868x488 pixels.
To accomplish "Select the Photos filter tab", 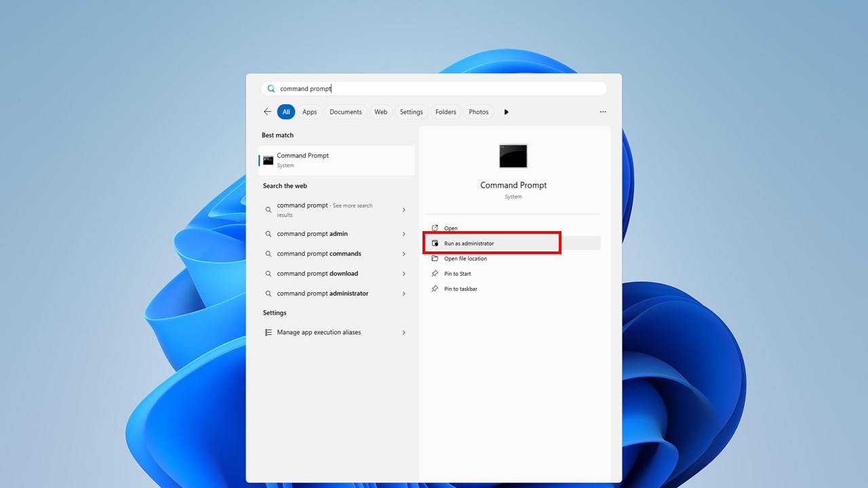I will pyautogui.click(x=478, y=112).
